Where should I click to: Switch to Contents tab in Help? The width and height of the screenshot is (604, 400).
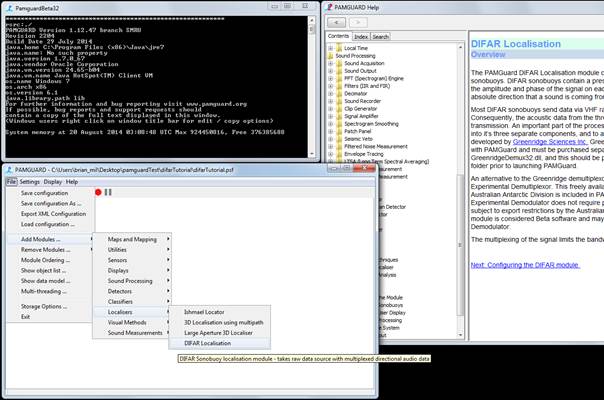pos(338,36)
